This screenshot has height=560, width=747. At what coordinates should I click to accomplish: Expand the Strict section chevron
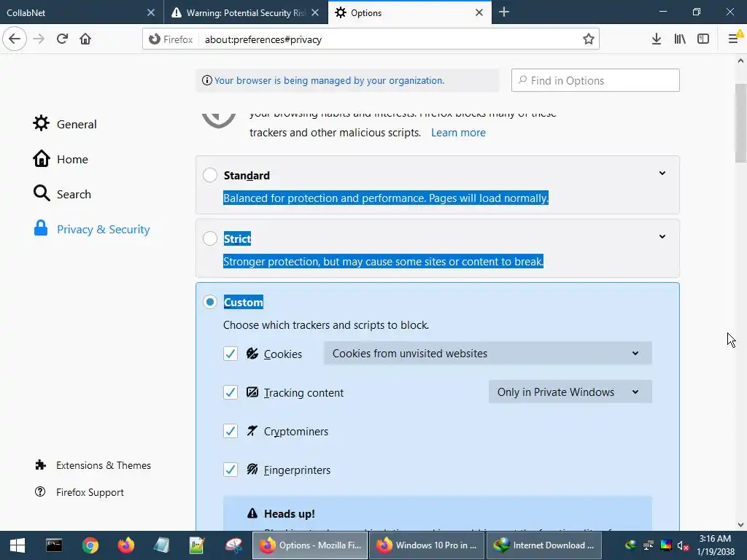point(662,237)
